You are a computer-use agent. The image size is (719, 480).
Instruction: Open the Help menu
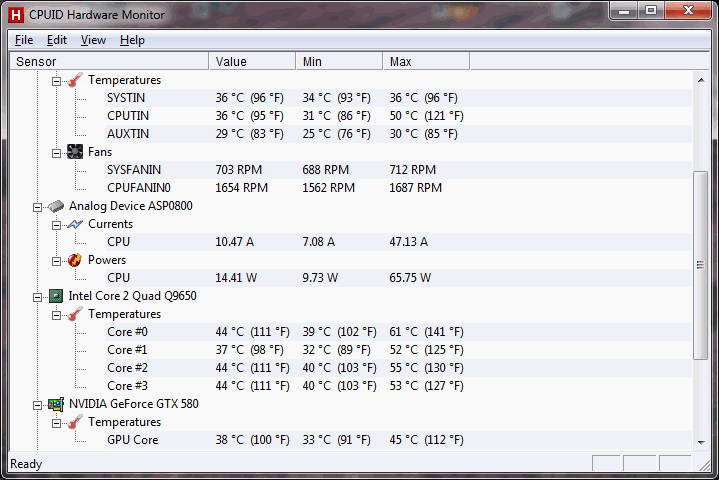tap(132, 40)
